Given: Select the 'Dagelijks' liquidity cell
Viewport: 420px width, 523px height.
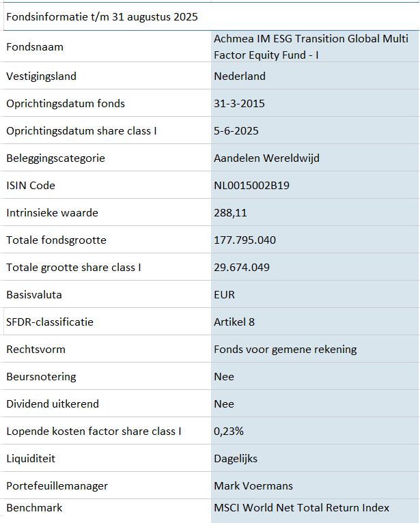Looking at the screenshot, I should (x=236, y=459).
